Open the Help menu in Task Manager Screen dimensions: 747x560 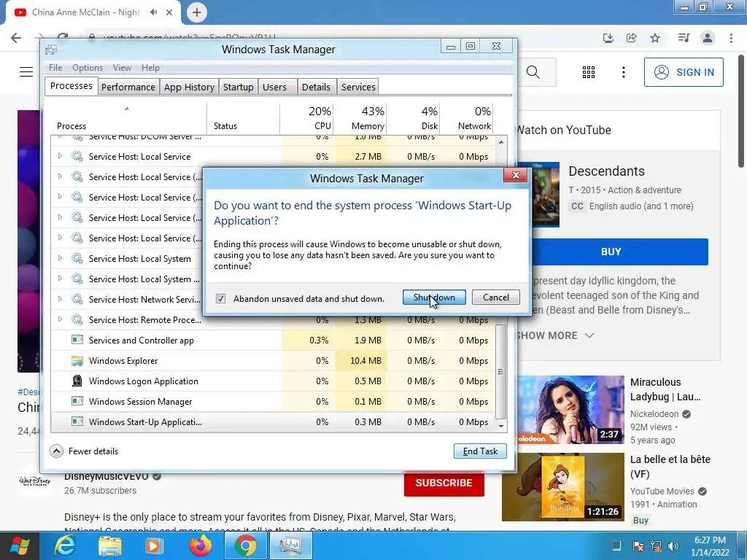click(150, 68)
